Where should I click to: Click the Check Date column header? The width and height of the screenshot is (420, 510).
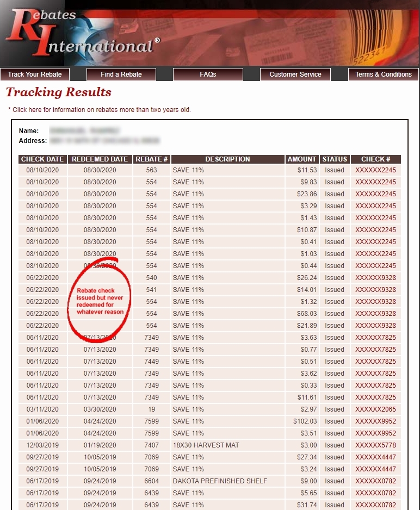[42, 159]
